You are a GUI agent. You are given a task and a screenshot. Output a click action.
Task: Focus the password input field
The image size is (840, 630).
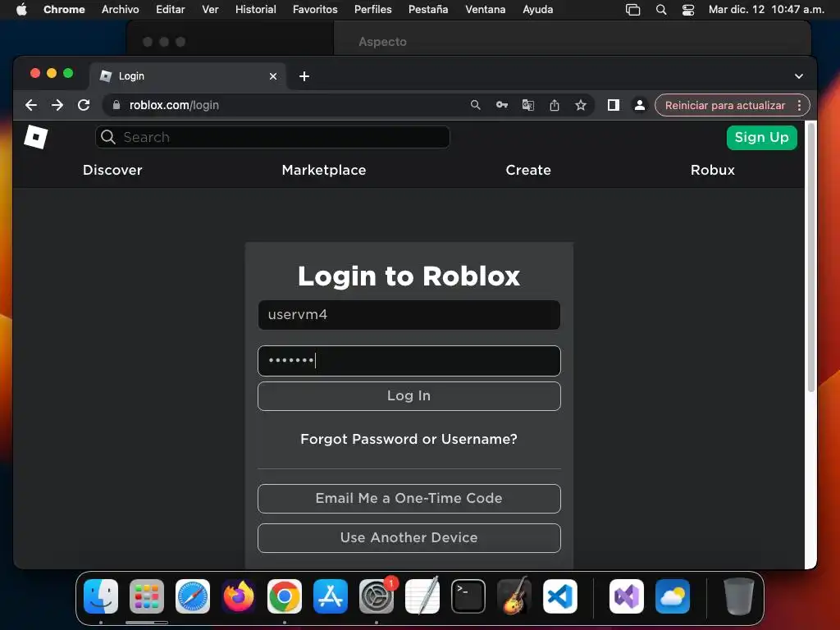409,361
